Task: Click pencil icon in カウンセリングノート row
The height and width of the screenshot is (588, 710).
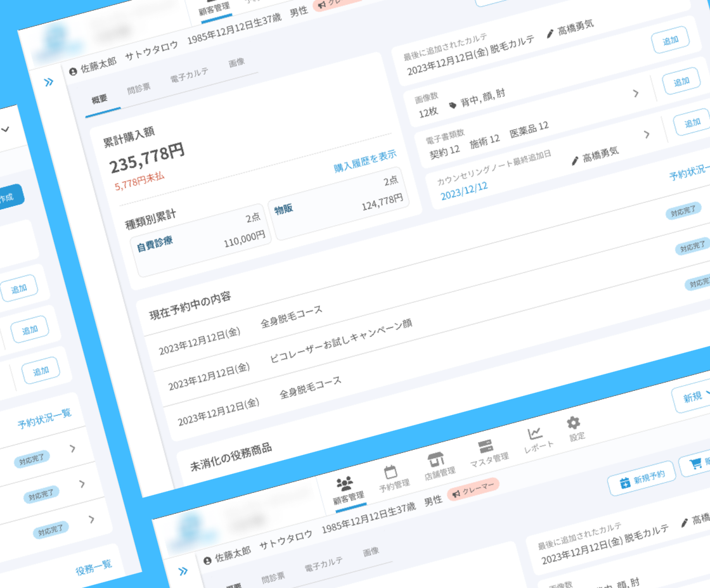Action: (x=575, y=161)
